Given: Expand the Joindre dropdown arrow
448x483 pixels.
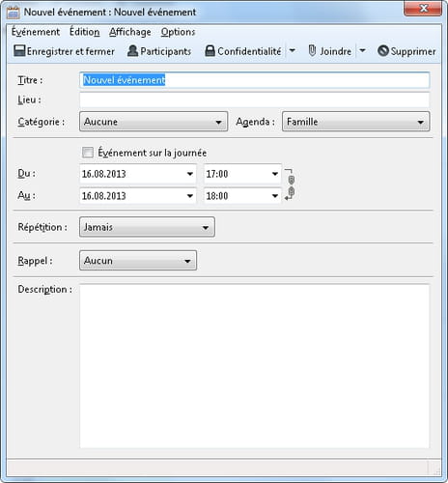Looking at the screenshot, I should 362,50.
